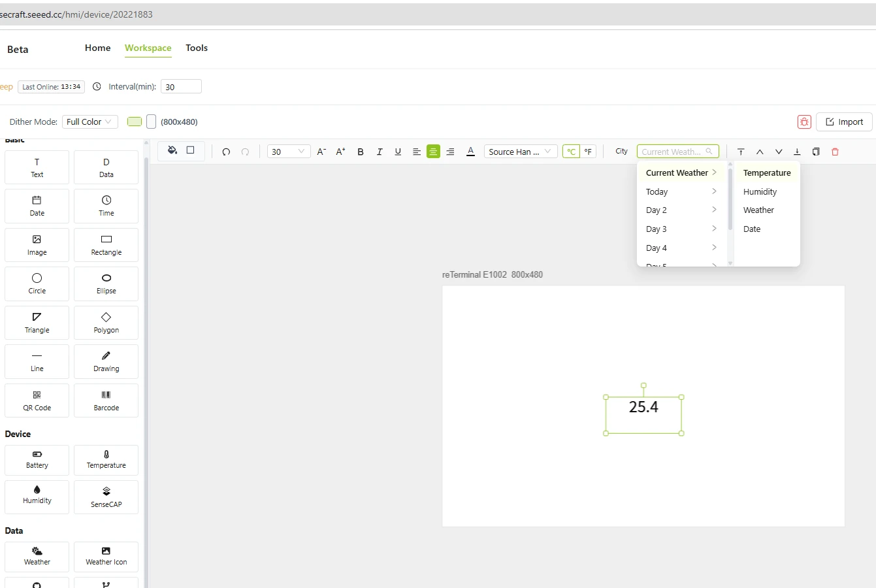Select Celsius temperature unit
The image size is (876, 588).
[571, 152]
